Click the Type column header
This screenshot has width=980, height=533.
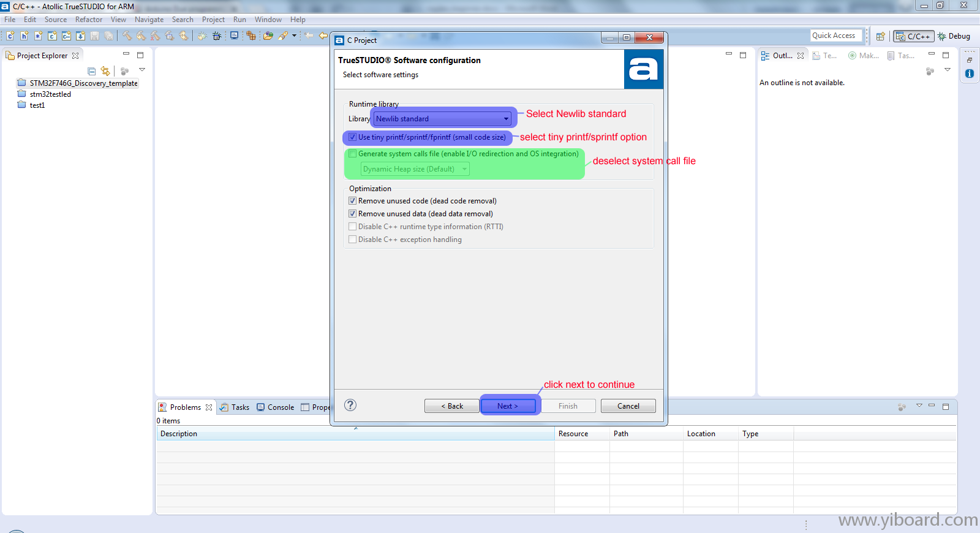766,434
